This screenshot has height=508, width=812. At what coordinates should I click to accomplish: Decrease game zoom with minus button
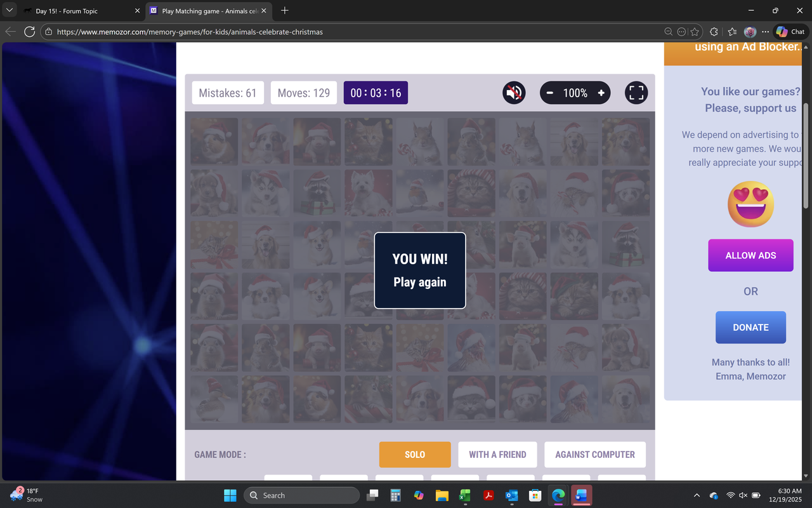coord(549,93)
